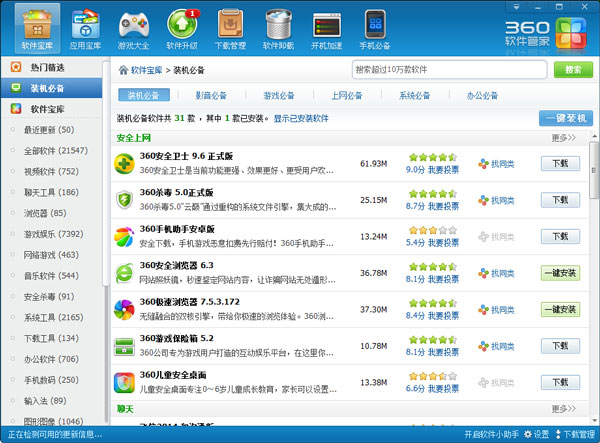Open 聊天工具 (186) category
This screenshot has height=443, width=600.
[51, 192]
